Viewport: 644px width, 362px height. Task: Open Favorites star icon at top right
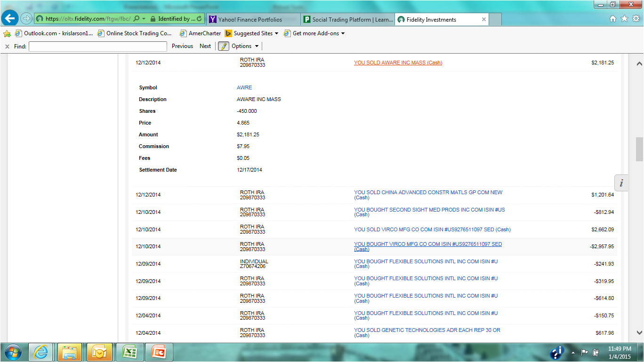coord(624,19)
